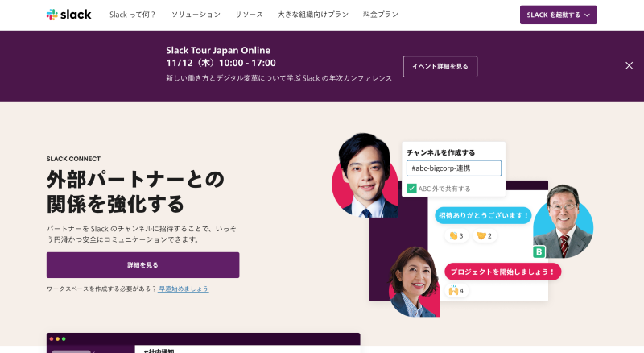
Task: Open the ソリューション menu
Action: click(x=196, y=15)
